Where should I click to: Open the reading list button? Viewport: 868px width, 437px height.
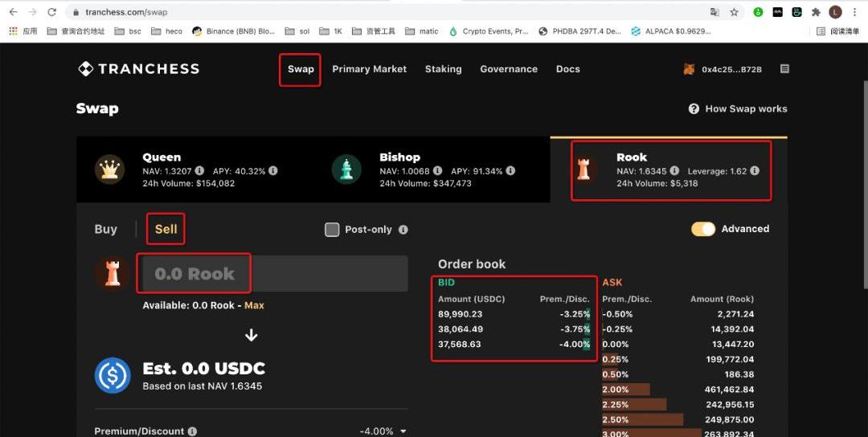point(838,31)
